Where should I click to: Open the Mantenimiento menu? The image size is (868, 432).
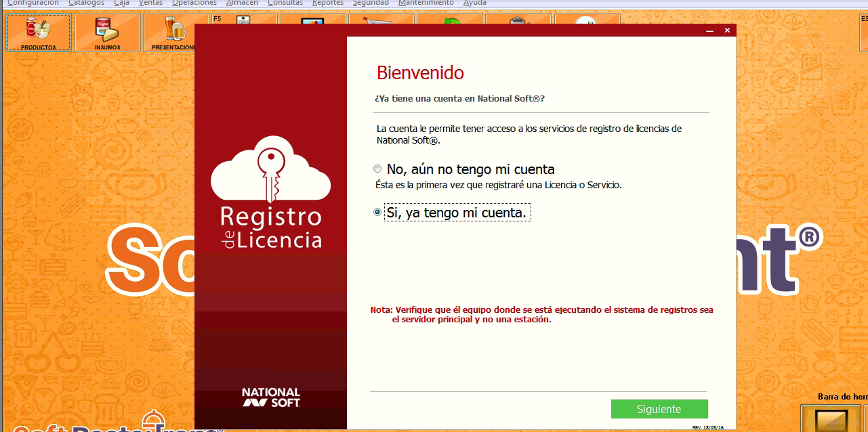426,3
